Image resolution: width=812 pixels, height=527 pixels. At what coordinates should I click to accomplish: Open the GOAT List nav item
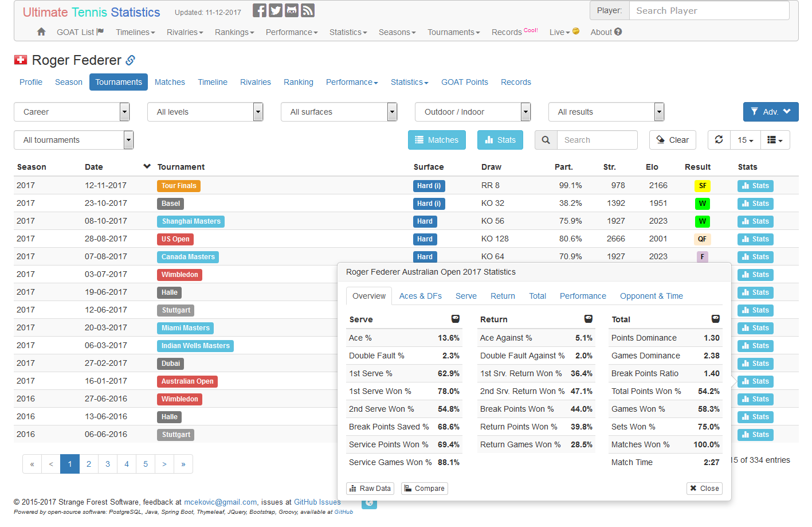pos(80,32)
